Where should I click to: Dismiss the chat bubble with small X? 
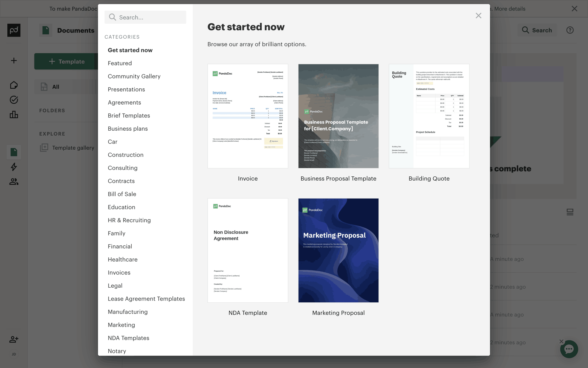(x=561, y=341)
